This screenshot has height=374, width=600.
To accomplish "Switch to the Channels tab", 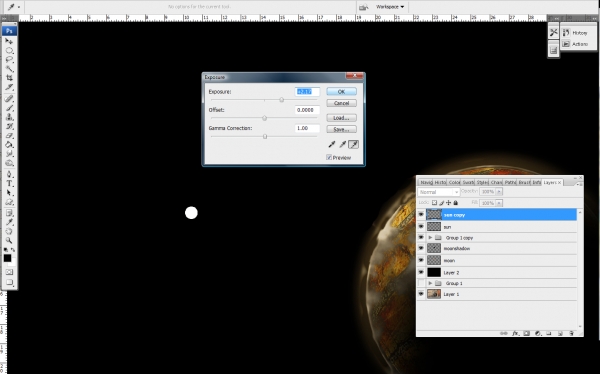I will click(496, 183).
